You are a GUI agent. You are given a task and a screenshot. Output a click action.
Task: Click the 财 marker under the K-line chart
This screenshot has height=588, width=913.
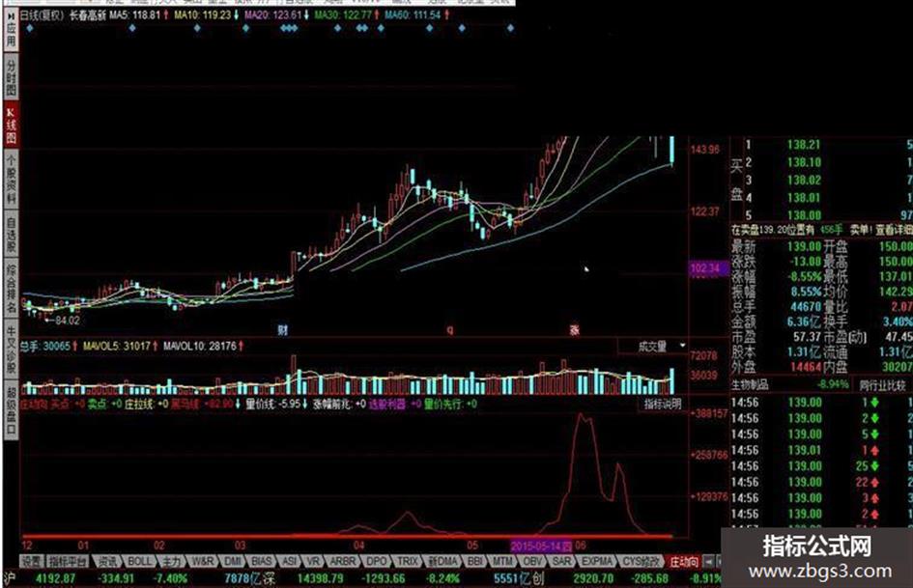(282, 330)
